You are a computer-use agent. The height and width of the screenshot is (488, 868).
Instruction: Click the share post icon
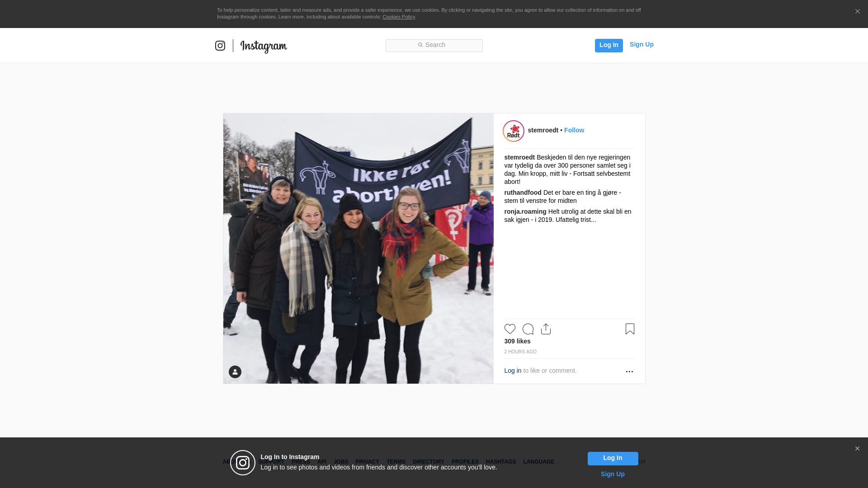tap(546, 329)
